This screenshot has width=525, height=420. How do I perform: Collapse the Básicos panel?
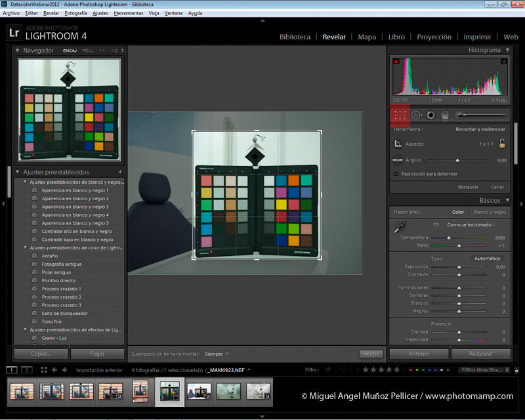[x=507, y=200]
